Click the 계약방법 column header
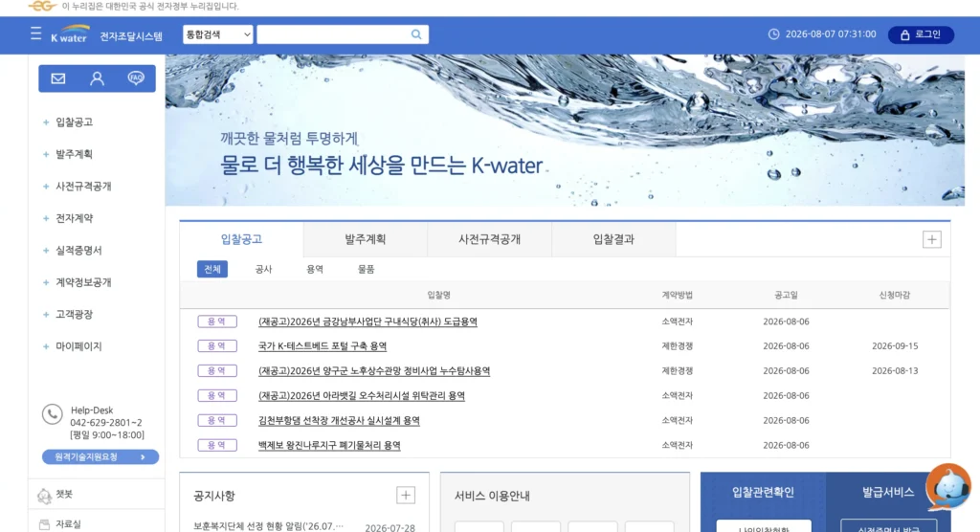The height and width of the screenshot is (532, 980). pos(677,295)
